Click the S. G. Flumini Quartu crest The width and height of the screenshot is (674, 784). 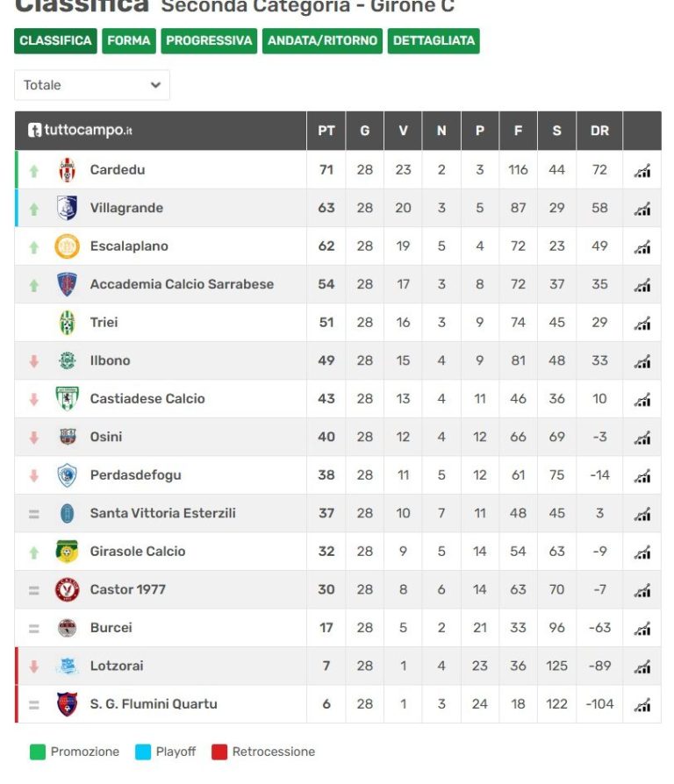pos(67,704)
